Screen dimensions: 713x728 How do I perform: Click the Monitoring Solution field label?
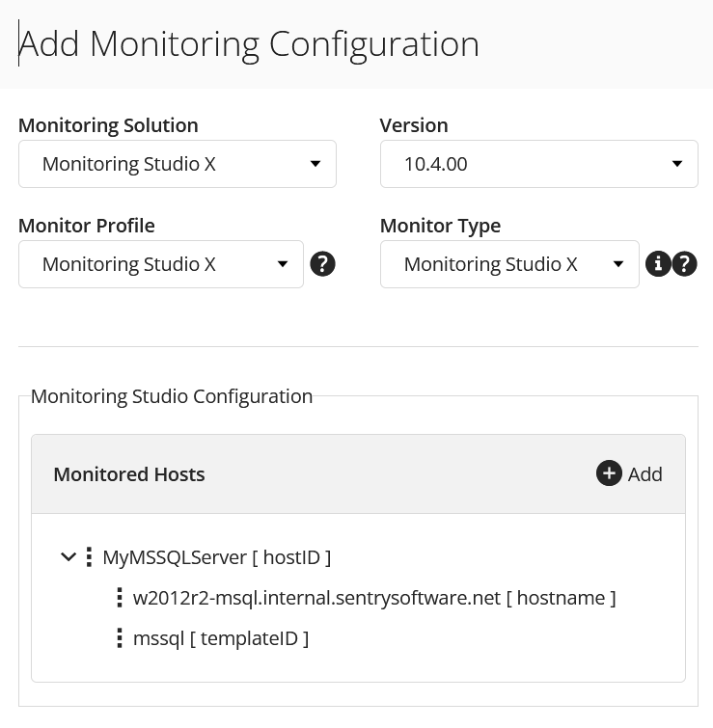point(108,125)
